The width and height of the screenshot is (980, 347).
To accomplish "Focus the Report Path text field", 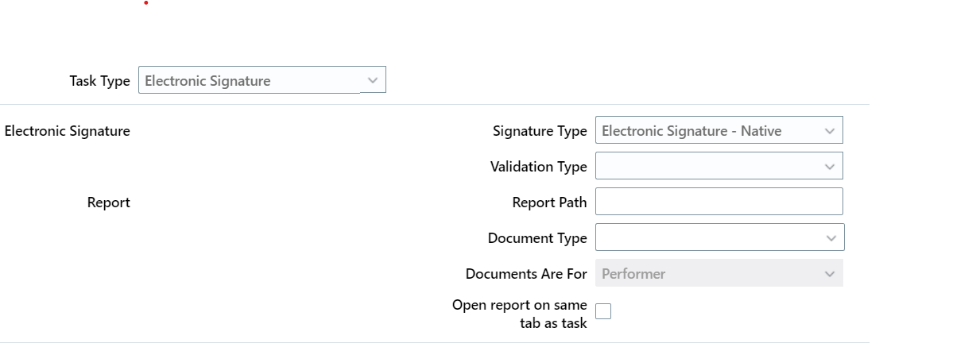I will [719, 202].
